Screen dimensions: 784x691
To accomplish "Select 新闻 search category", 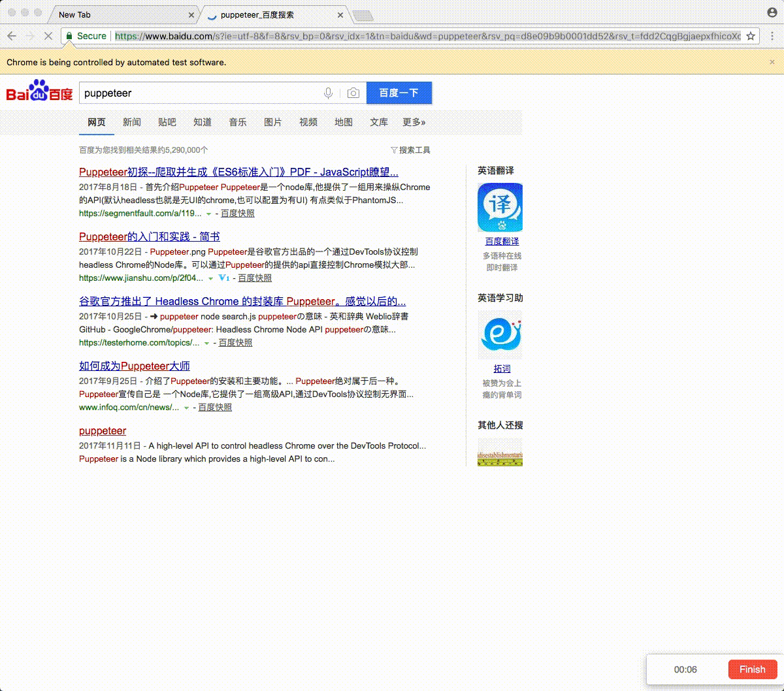I will pos(132,122).
